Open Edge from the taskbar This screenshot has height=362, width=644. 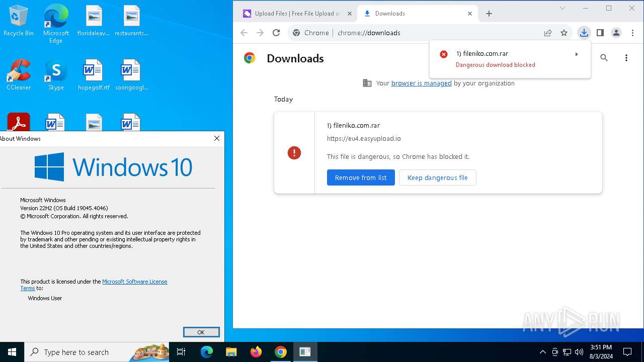[207, 352]
